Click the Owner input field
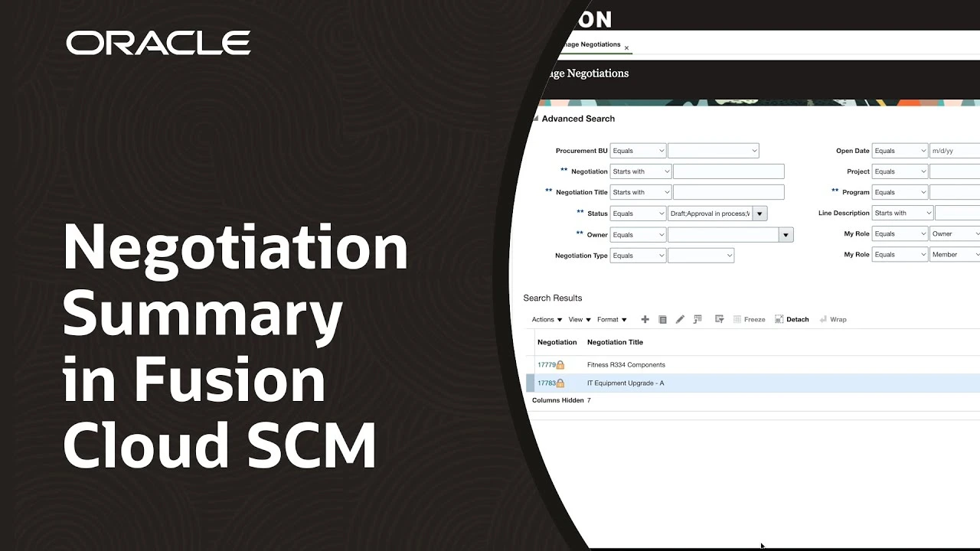This screenshot has height=551, width=980. pos(724,235)
